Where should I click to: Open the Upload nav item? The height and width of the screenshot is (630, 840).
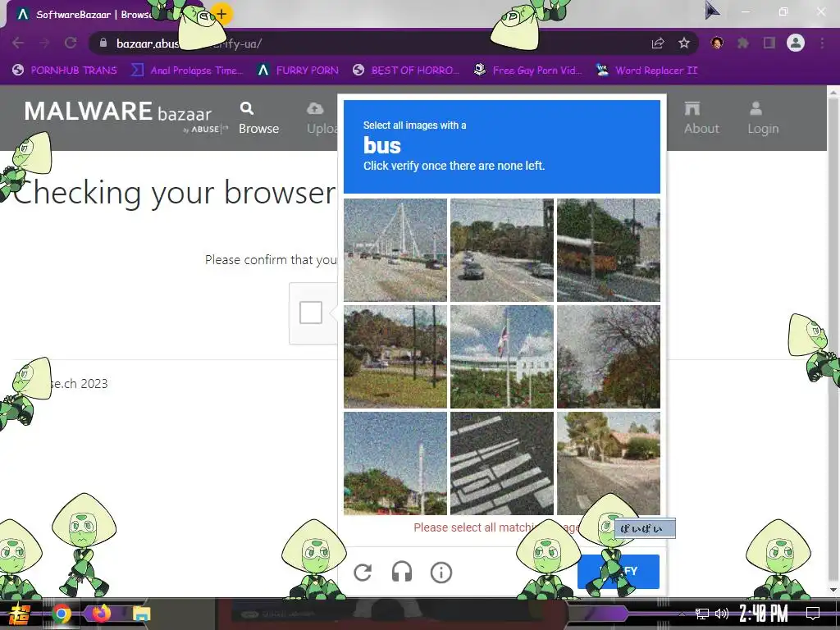click(322, 118)
